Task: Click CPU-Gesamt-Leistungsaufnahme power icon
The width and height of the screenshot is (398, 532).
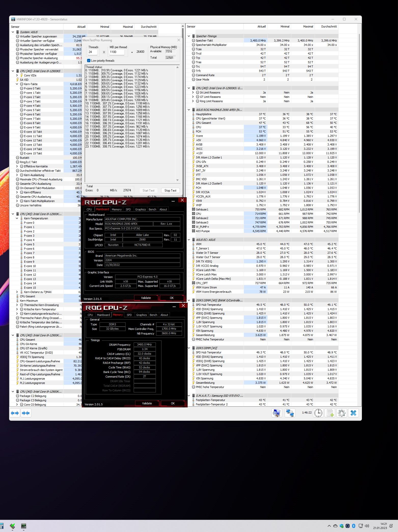Action: pos(17,361)
